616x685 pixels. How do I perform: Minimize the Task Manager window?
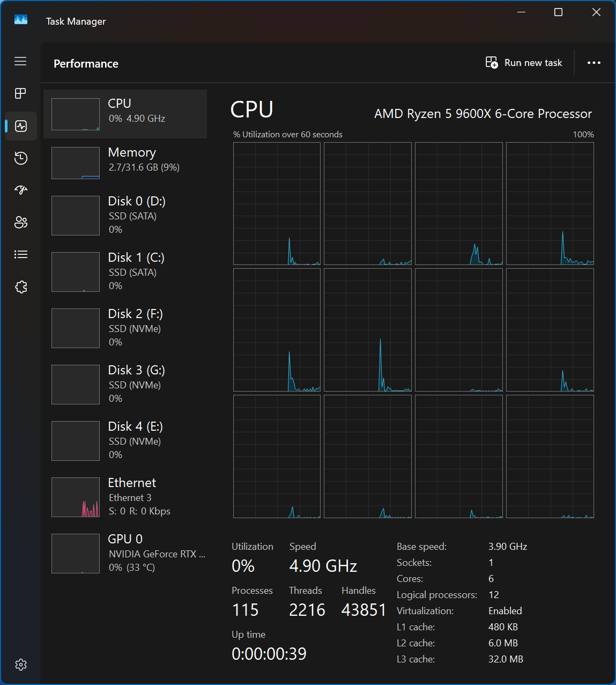tap(521, 12)
